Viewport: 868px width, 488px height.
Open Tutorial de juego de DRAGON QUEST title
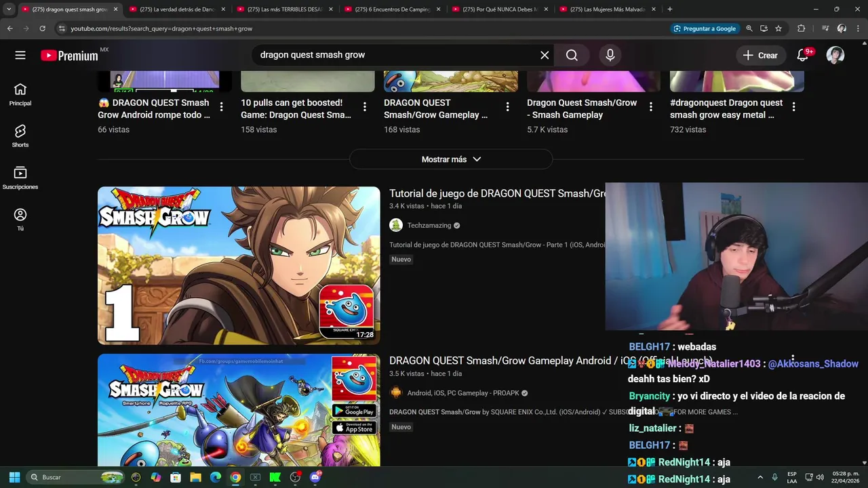(497, 194)
